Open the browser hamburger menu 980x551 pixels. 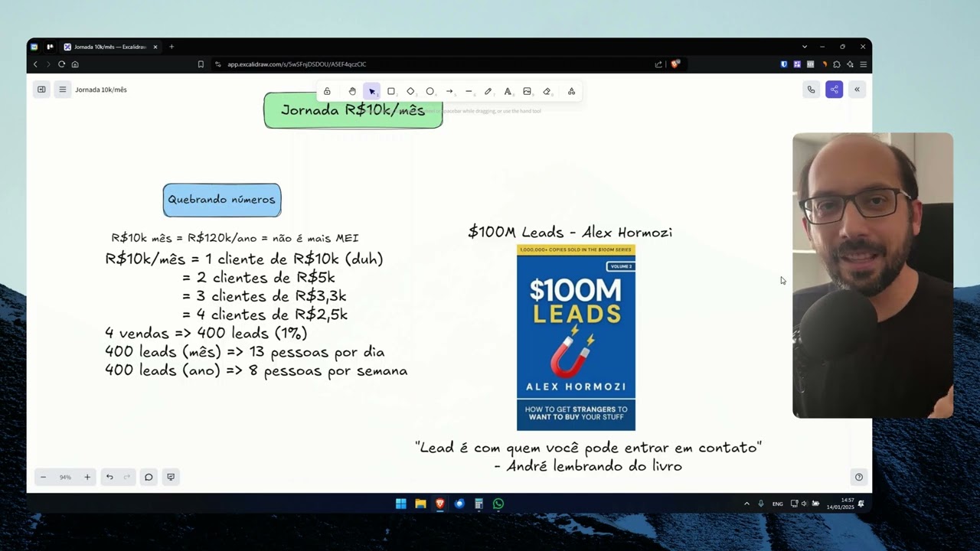863,64
